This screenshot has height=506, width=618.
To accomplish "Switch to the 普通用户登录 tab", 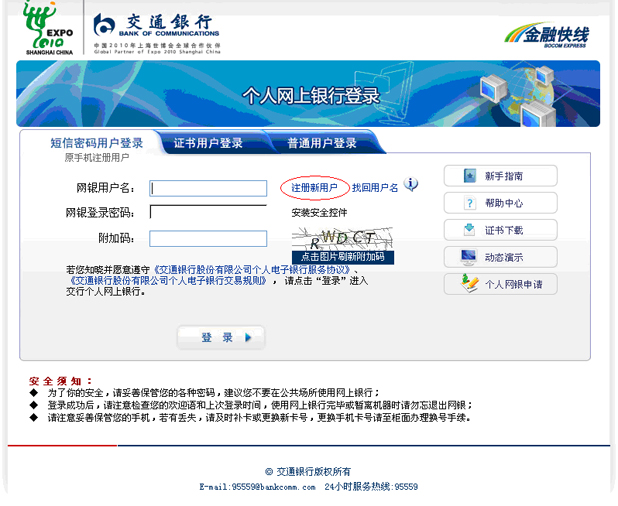I will (322, 143).
